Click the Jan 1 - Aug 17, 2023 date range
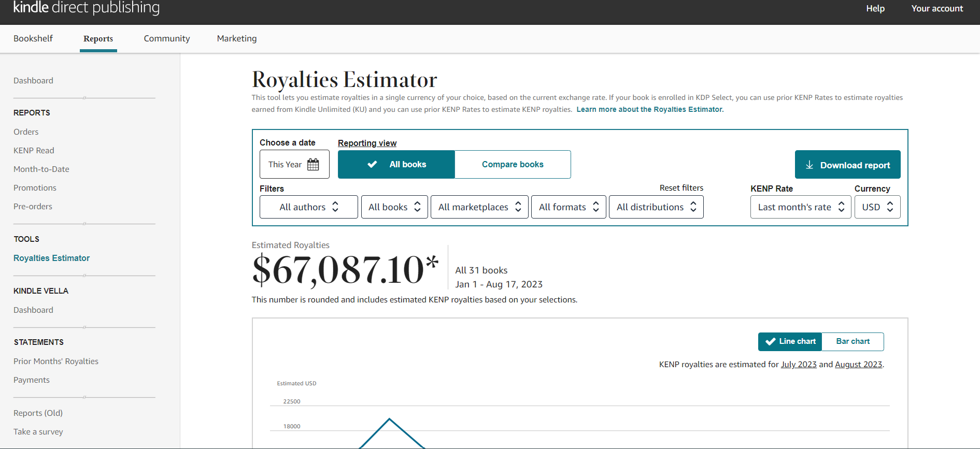 coord(499,284)
